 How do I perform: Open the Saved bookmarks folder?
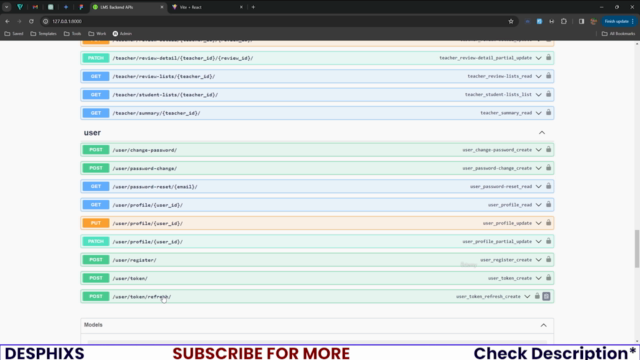pyautogui.click(x=14, y=33)
